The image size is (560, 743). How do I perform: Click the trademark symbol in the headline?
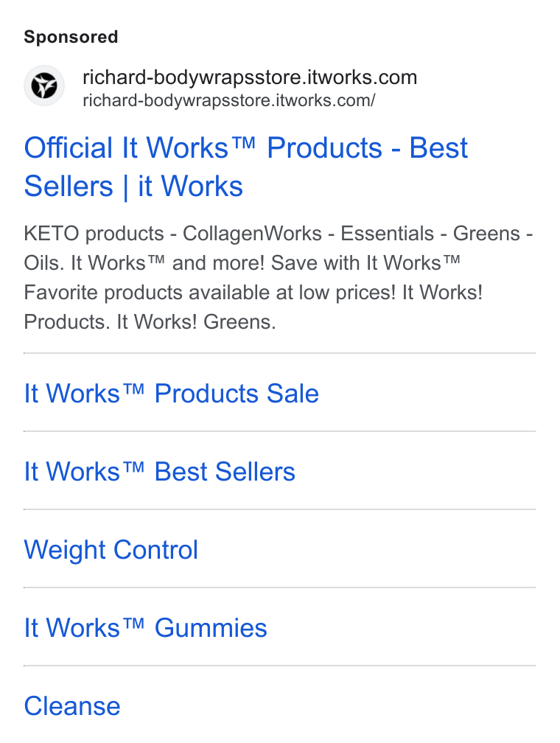[x=243, y=142]
